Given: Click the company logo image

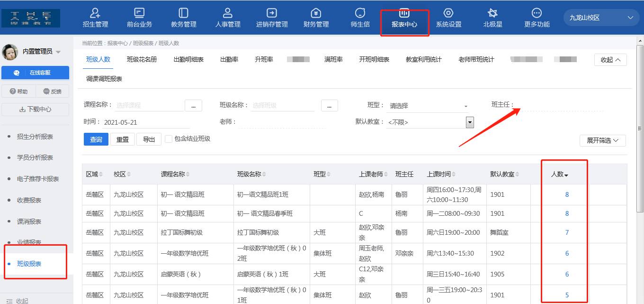Looking at the screenshot, I should [x=31, y=18].
